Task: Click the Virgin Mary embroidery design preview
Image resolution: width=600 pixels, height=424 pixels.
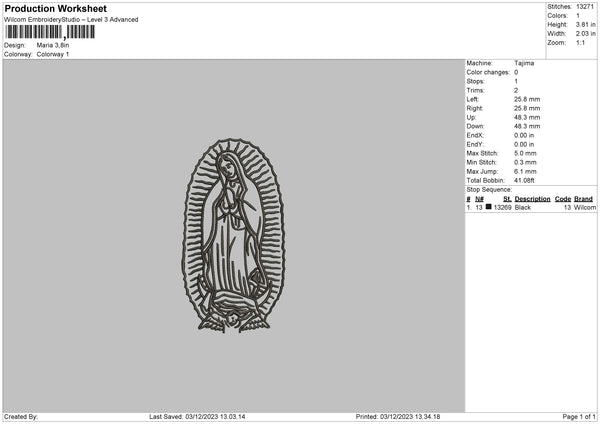Action: coord(233,235)
